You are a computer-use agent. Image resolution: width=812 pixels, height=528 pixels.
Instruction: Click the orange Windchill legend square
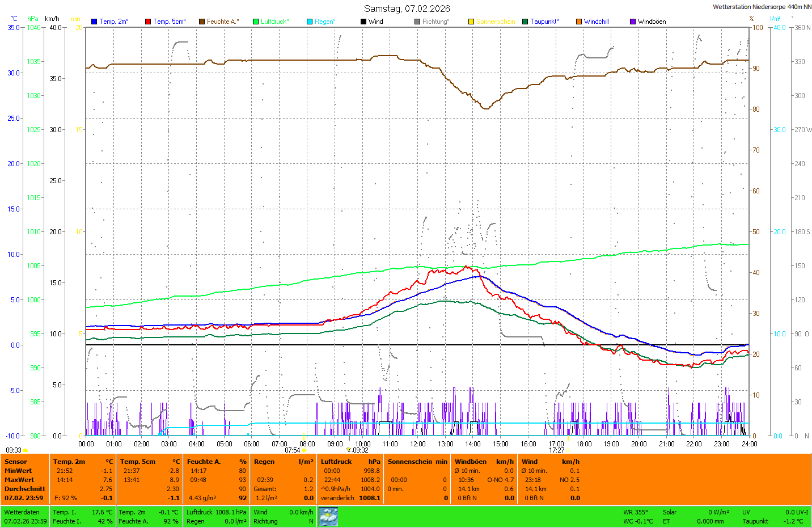click(x=579, y=22)
